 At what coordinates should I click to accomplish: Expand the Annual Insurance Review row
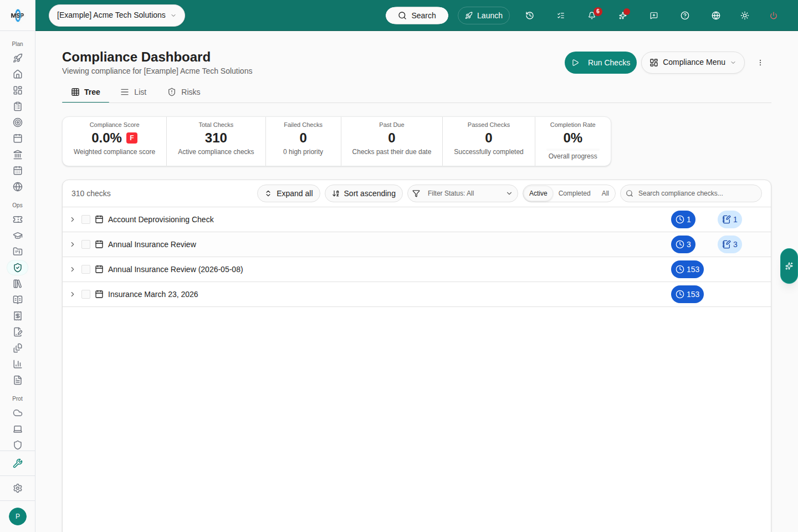[73, 244]
